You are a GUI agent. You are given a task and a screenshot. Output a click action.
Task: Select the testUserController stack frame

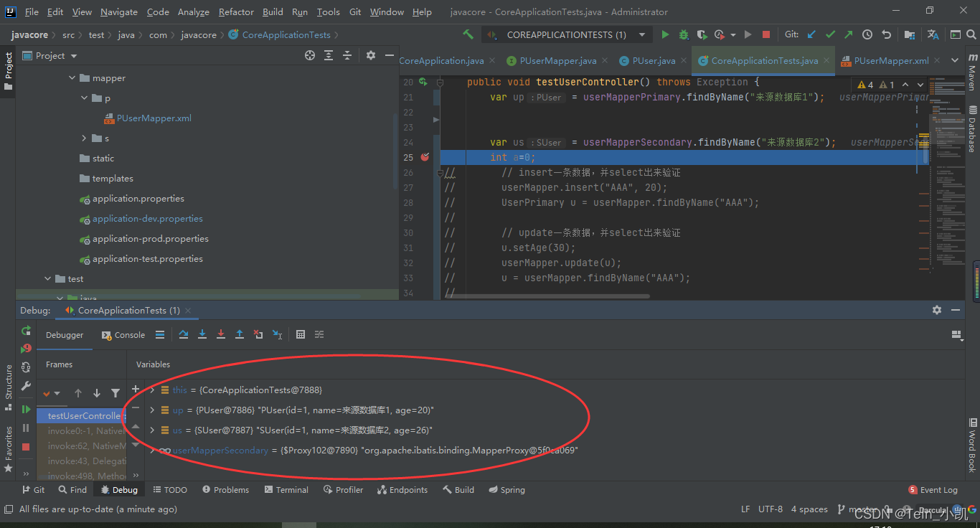point(81,416)
